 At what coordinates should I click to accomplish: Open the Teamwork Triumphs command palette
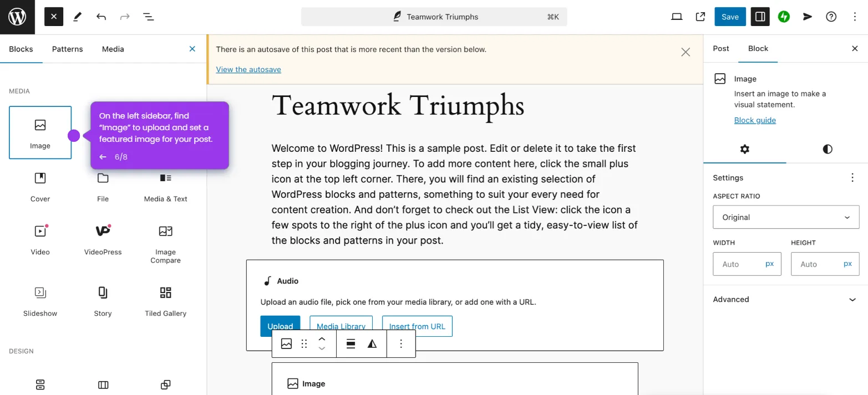pos(434,17)
